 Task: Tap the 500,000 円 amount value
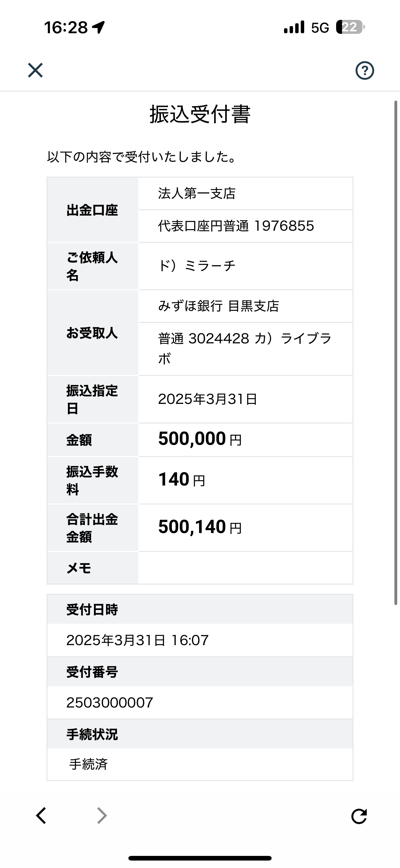point(200,439)
